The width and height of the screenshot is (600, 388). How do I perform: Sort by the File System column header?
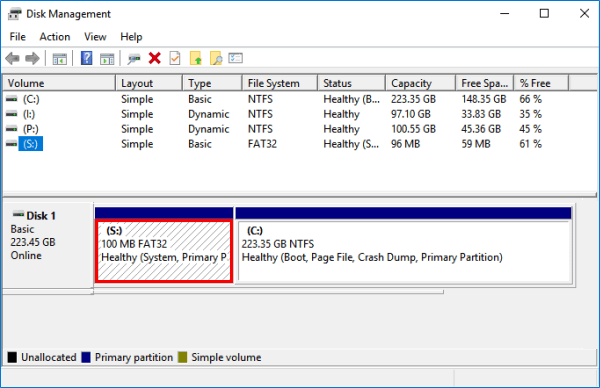click(x=280, y=83)
